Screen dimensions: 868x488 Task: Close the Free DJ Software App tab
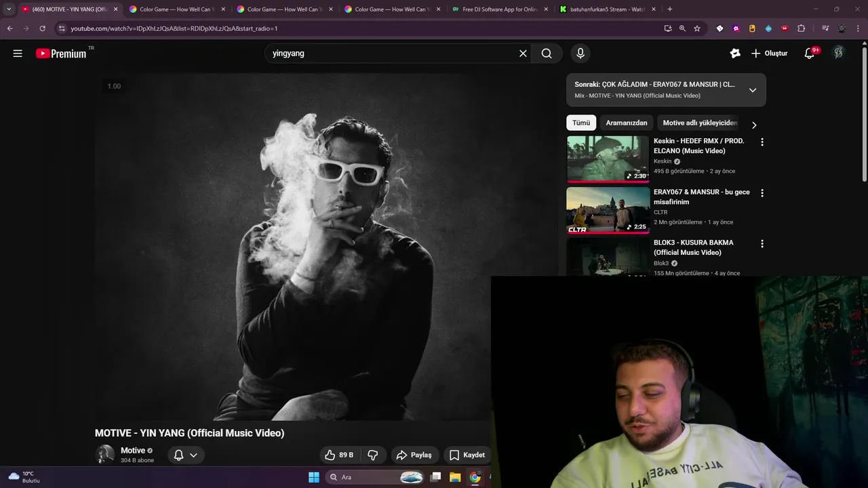[546, 9]
